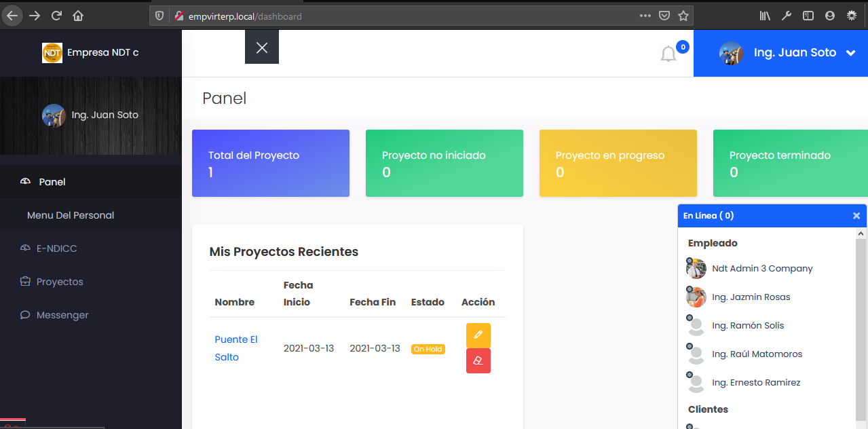868x429 pixels.
Task: Bookmark this page with star icon
Action: [x=683, y=16]
